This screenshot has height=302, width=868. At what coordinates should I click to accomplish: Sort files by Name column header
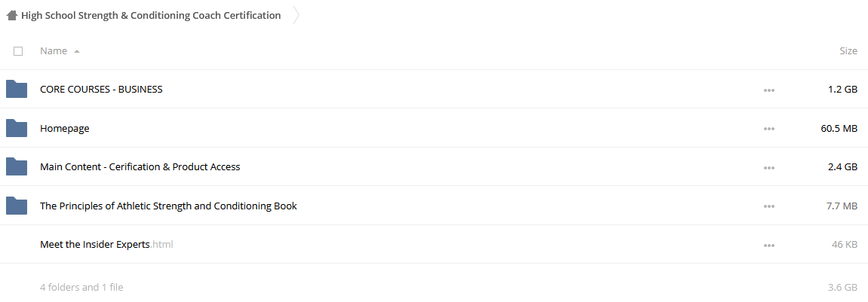(x=54, y=51)
